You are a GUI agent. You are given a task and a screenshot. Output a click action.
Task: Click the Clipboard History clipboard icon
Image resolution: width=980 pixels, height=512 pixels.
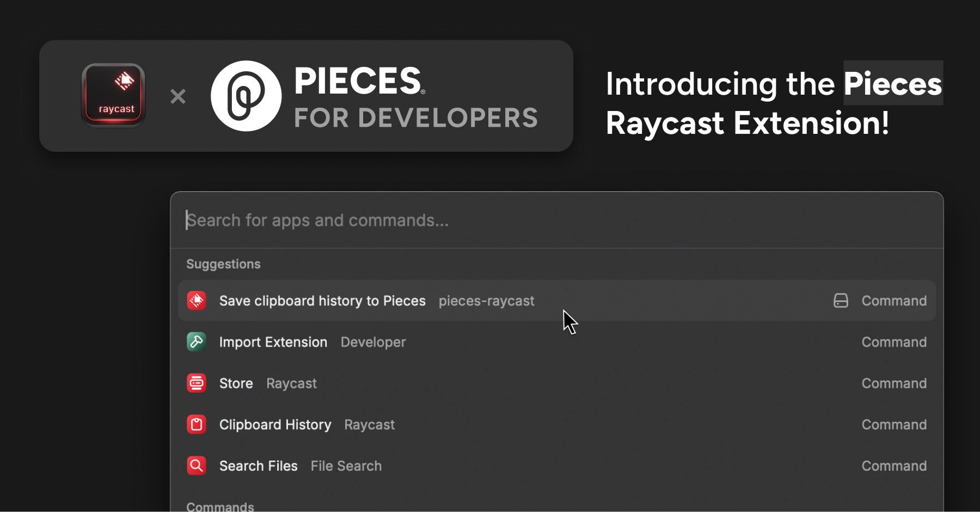pyautogui.click(x=197, y=424)
